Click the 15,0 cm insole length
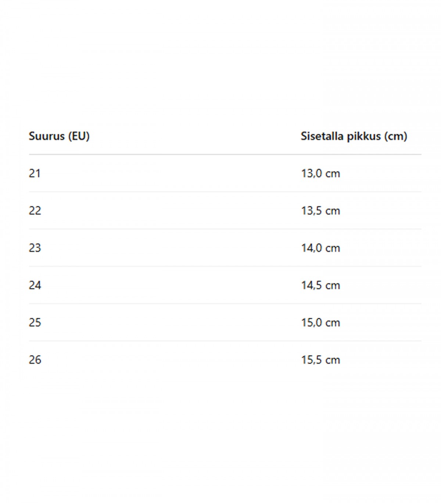Viewport: 441px width, 504px height. (x=320, y=323)
